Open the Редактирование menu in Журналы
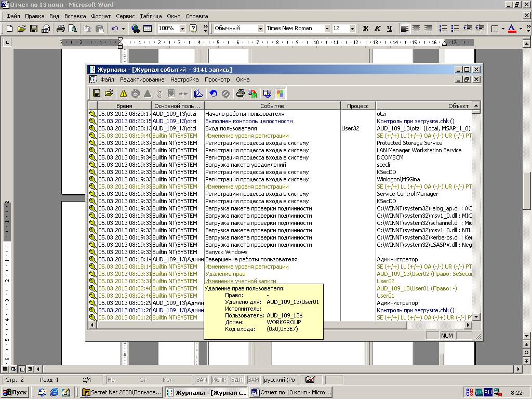 pos(142,79)
